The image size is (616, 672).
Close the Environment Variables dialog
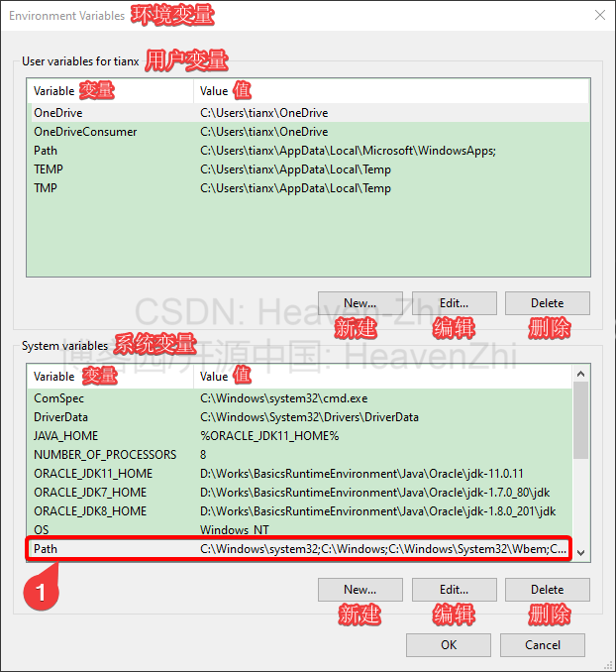click(600, 15)
